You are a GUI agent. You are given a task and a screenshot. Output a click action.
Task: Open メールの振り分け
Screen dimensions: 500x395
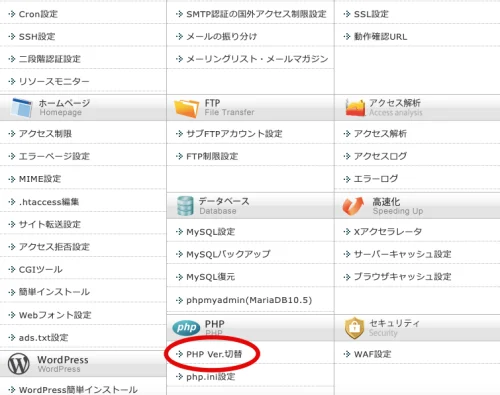(x=221, y=36)
